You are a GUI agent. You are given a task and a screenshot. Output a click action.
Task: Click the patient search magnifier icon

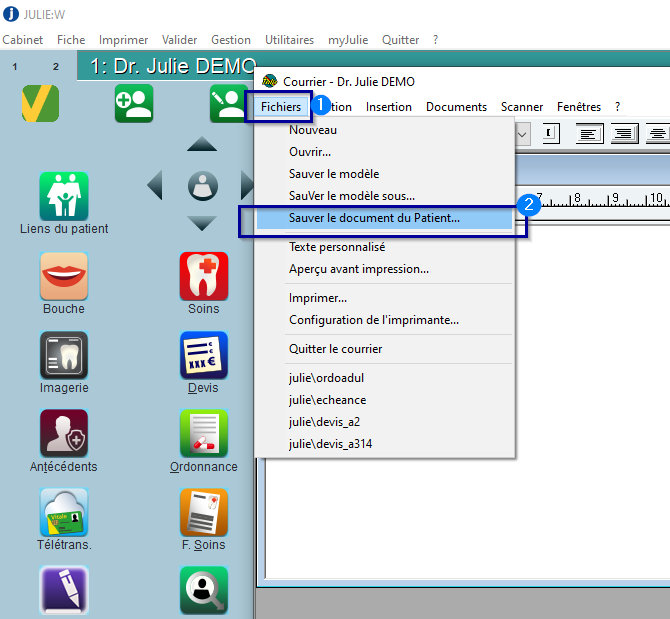[x=204, y=590]
